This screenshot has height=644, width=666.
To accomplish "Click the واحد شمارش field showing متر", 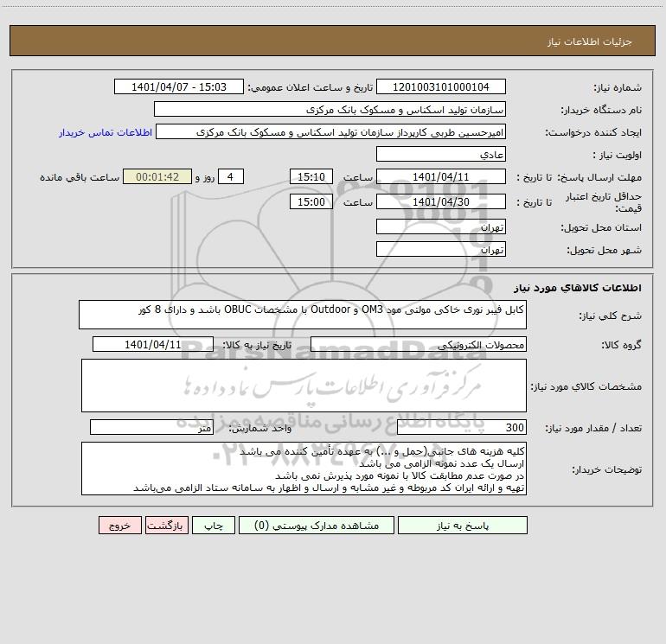I will (x=151, y=428).
